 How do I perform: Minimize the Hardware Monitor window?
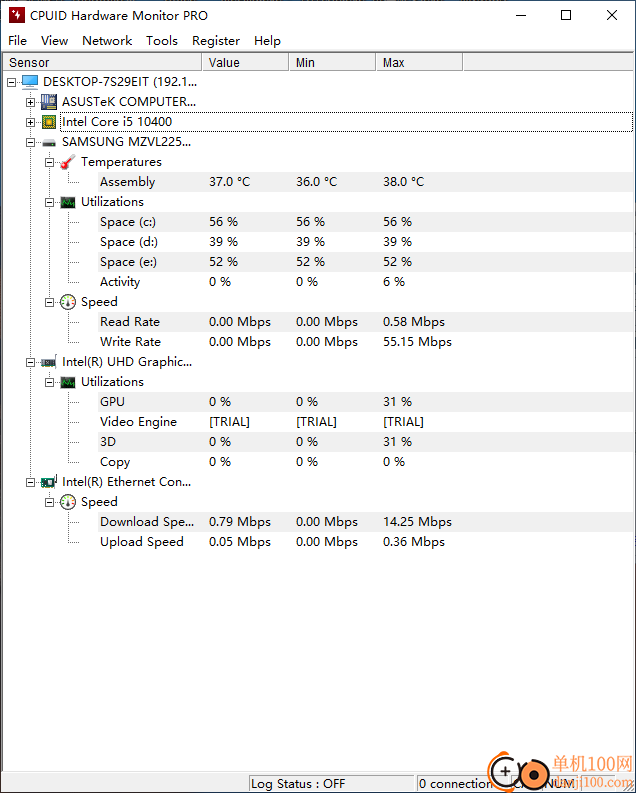tap(521, 15)
